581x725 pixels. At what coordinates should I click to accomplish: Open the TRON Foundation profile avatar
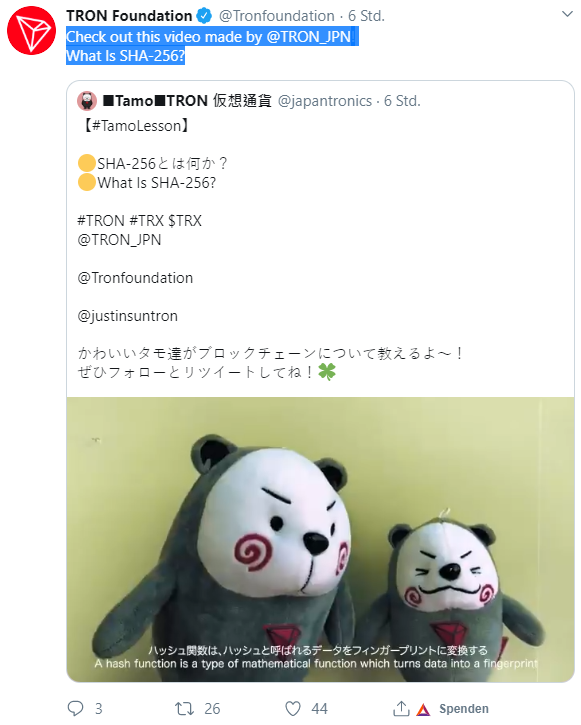[x=31, y=31]
